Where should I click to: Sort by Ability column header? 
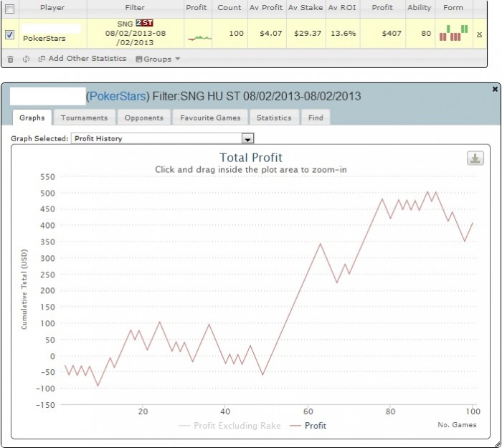pyautogui.click(x=420, y=7)
